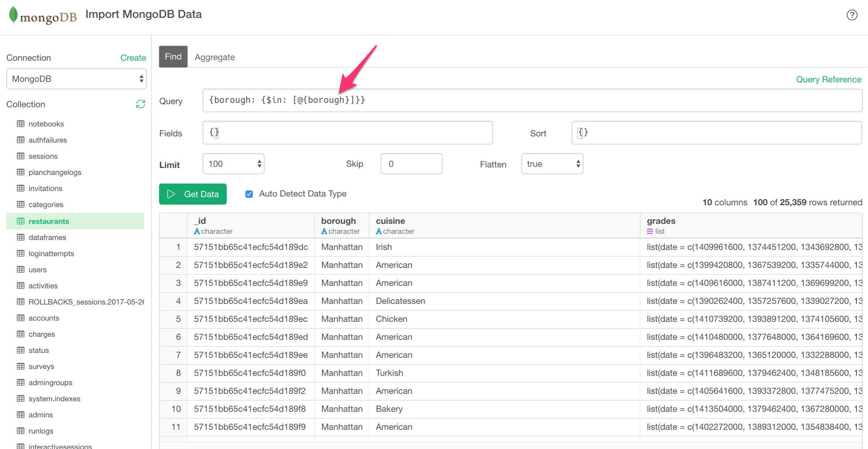The image size is (868, 449).
Task: Click the table icon beside accounts
Action: [21, 318]
